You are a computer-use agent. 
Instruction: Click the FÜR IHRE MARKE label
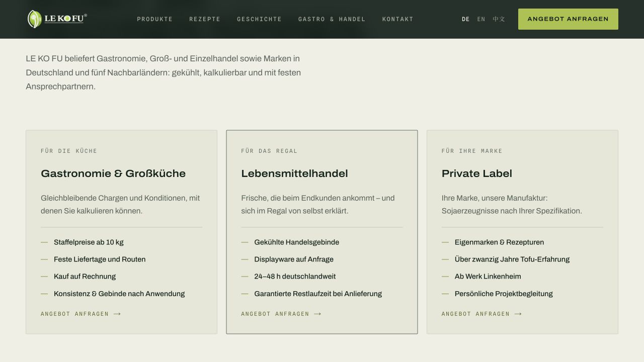(x=472, y=151)
